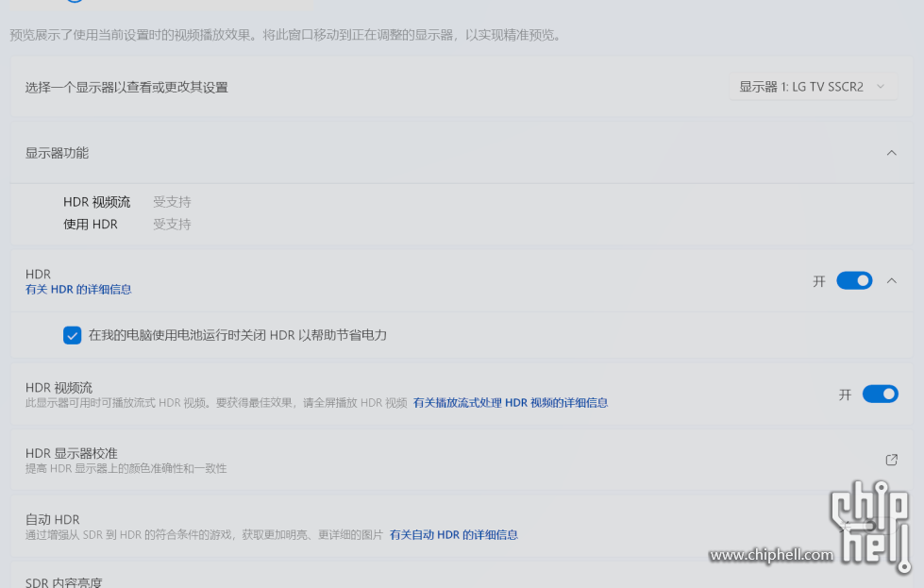Click the 自动 HDR setting title

pos(53,520)
